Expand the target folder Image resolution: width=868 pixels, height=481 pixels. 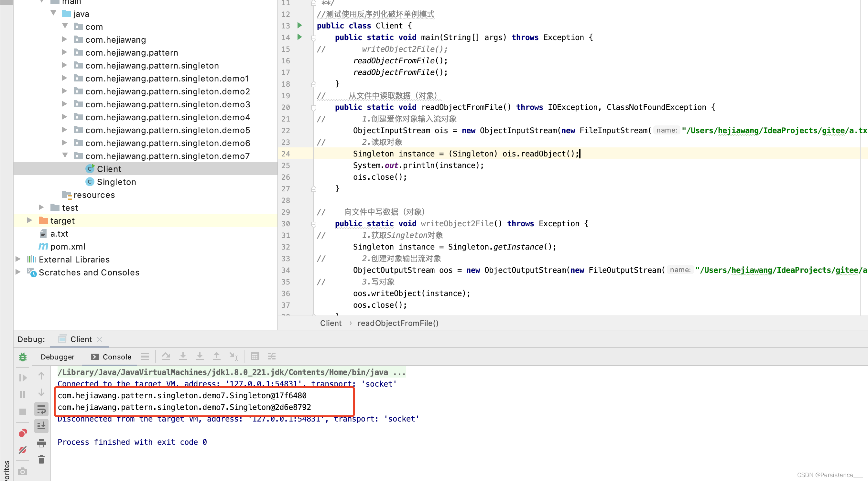30,220
